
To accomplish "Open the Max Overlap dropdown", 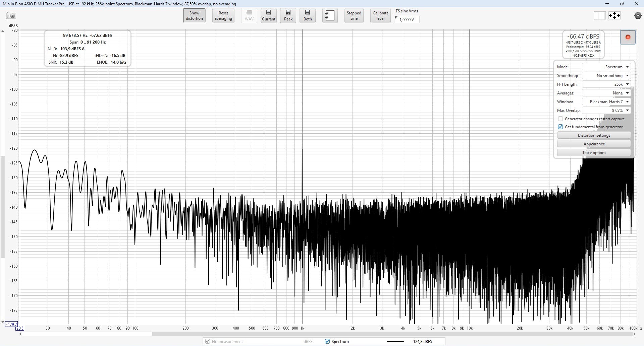I will (606, 111).
